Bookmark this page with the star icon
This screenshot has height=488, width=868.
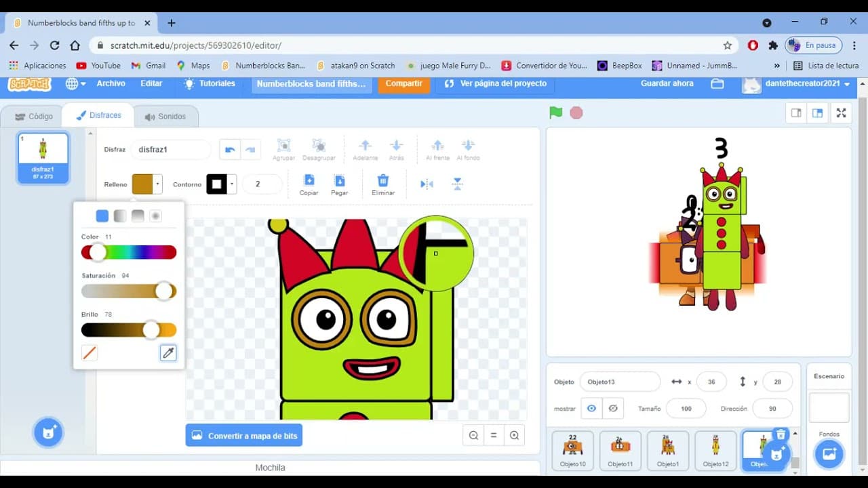coord(728,45)
